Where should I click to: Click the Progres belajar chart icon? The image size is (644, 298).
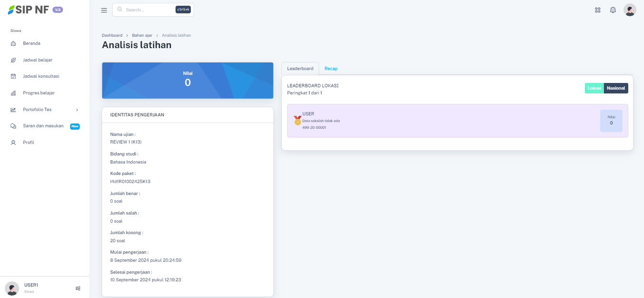(x=13, y=93)
